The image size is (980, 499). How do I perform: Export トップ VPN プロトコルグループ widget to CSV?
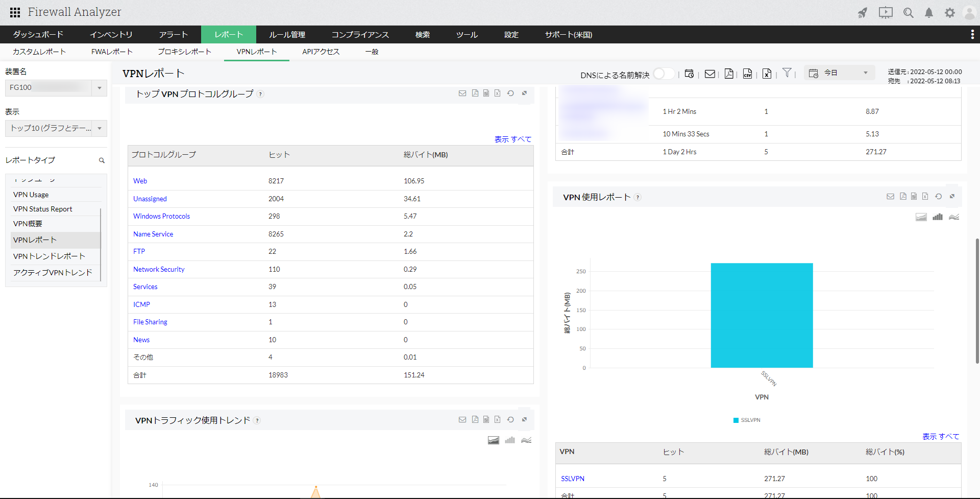click(x=486, y=93)
